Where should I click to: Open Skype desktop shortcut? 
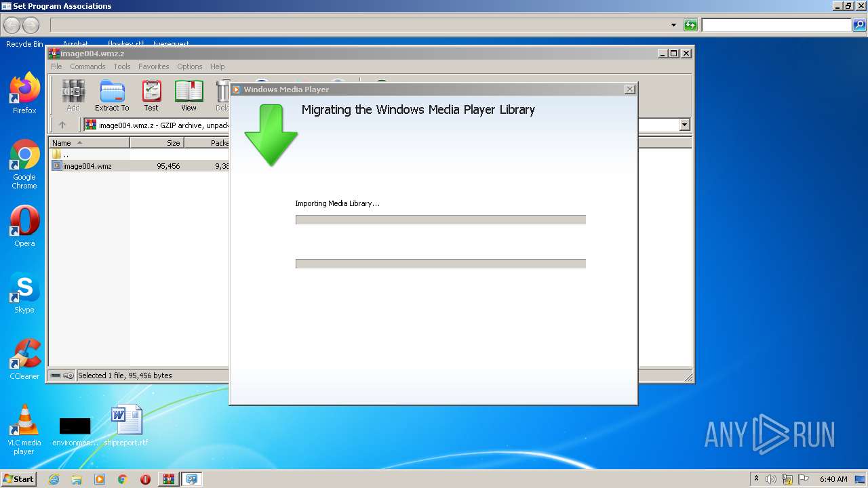(24, 292)
